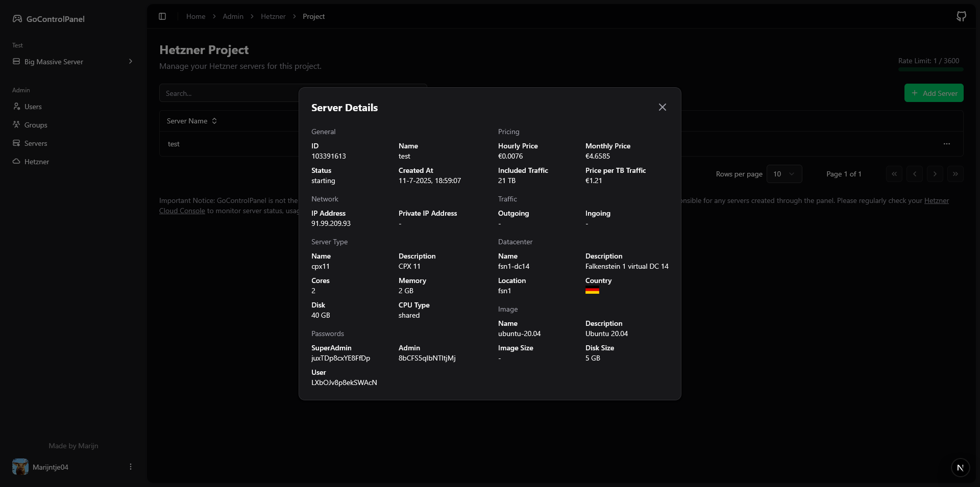This screenshot has height=487, width=980.
Task: Click the Servers sidebar icon
Action: 16,143
